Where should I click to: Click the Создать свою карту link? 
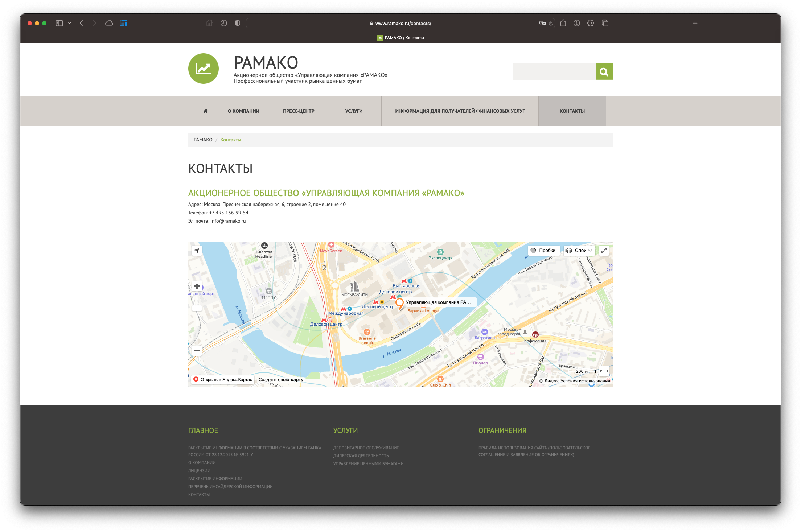coord(281,379)
